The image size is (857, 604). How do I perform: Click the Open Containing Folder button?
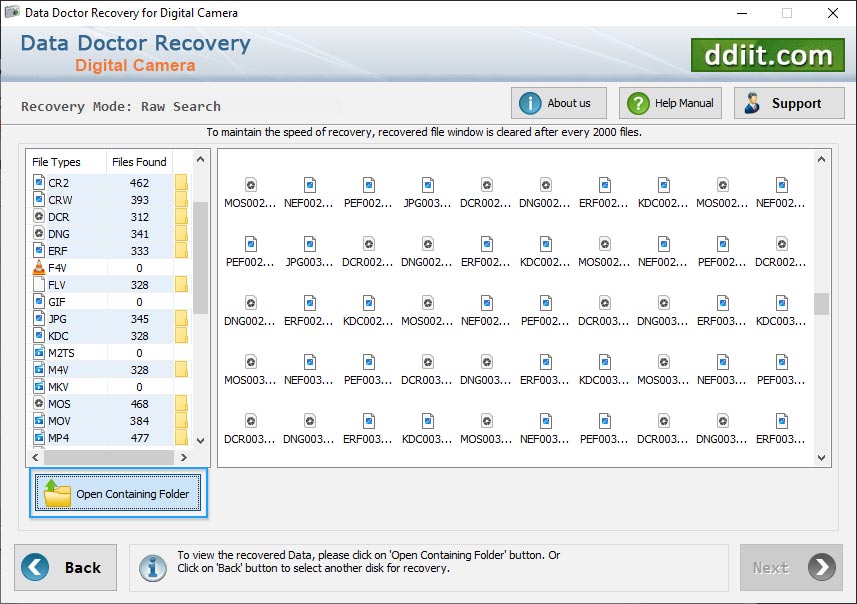click(117, 493)
